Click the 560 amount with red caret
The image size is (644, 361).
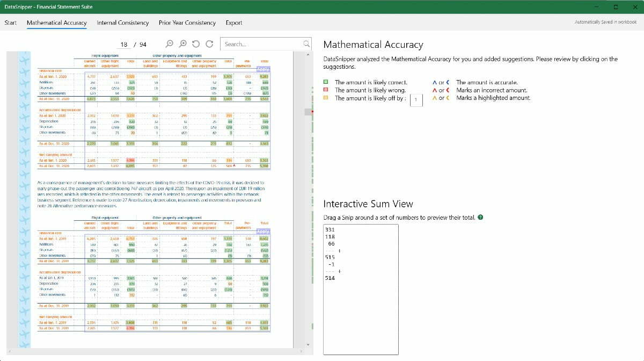coord(229,165)
